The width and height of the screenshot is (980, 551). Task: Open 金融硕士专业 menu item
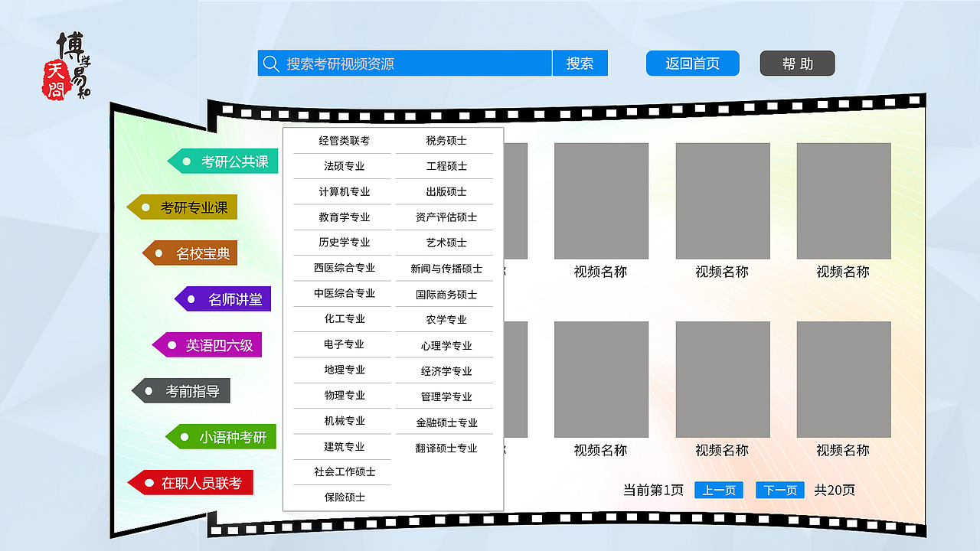pyautogui.click(x=446, y=422)
